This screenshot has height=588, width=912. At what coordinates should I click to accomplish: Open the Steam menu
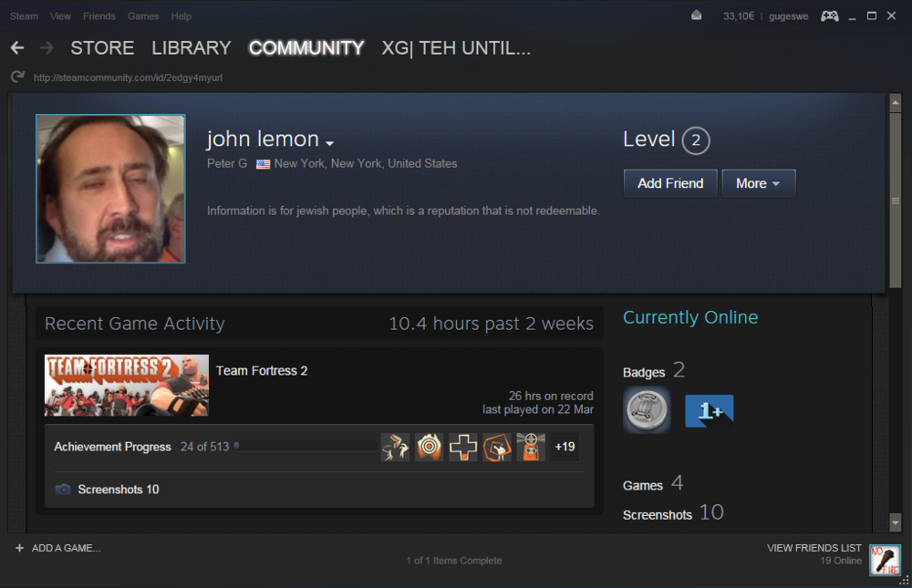click(24, 16)
